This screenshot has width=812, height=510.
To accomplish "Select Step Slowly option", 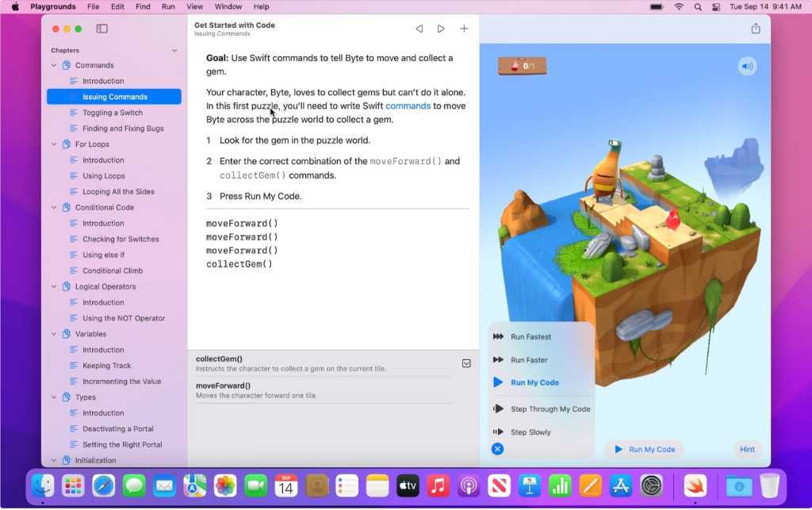I will click(x=530, y=432).
